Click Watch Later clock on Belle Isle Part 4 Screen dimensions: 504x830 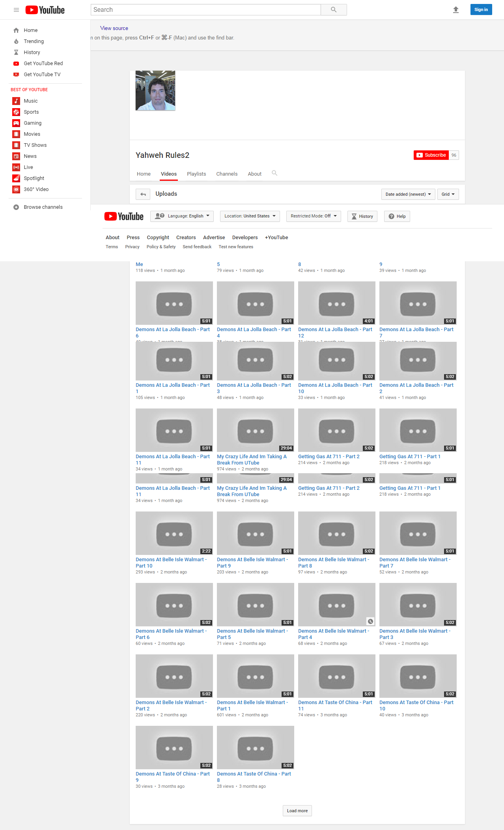(370, 622)
